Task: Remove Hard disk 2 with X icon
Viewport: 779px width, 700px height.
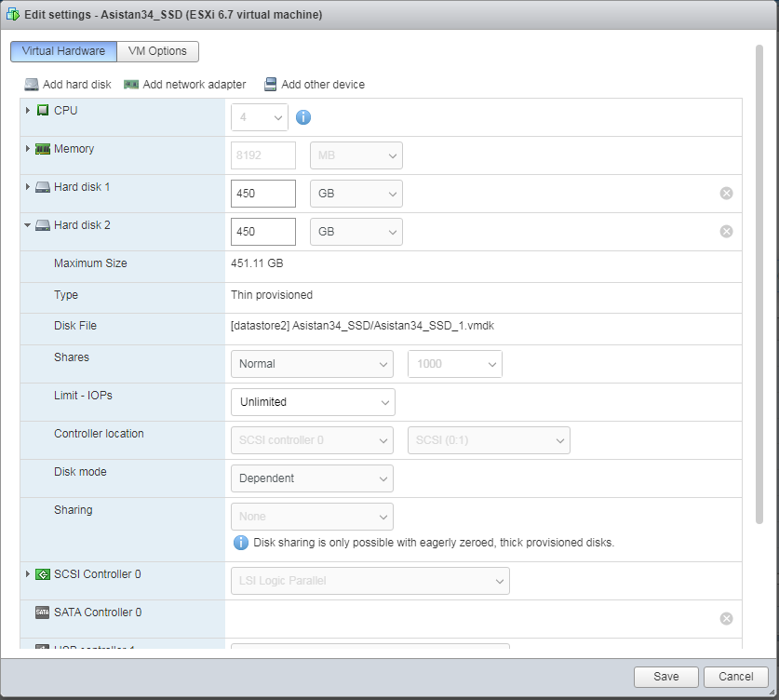Action: coord(726,231)
